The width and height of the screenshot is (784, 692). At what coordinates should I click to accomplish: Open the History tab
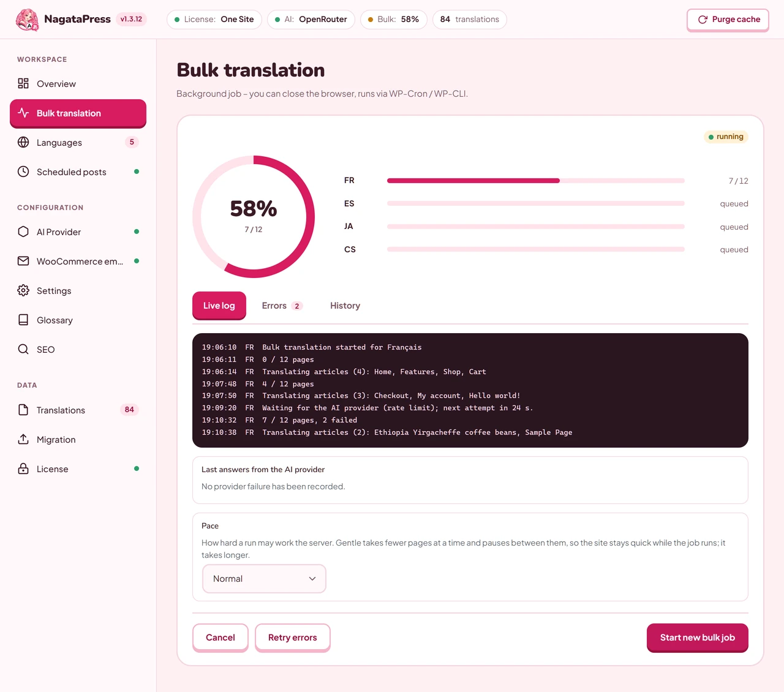coord(345,306)
